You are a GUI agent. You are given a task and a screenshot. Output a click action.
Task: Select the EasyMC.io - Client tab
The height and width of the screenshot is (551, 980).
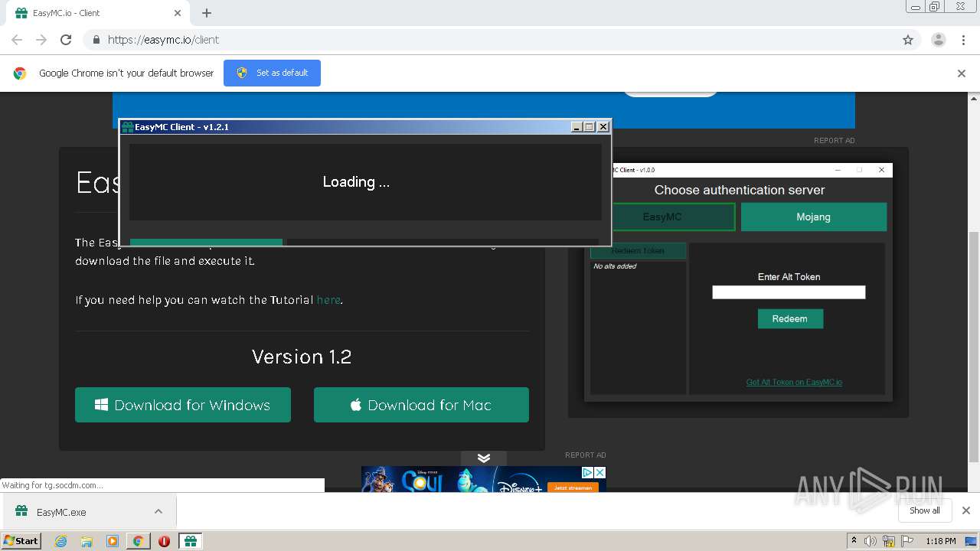98,13
